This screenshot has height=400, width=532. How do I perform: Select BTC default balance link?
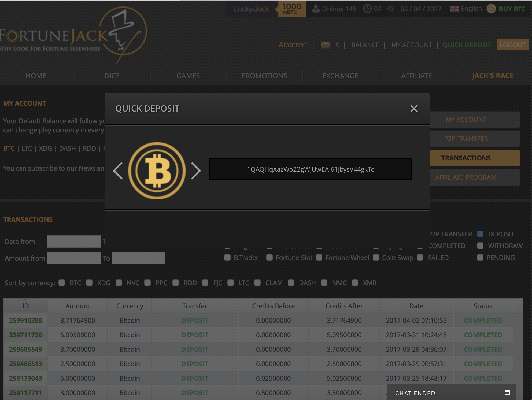[x=9, y=148]
